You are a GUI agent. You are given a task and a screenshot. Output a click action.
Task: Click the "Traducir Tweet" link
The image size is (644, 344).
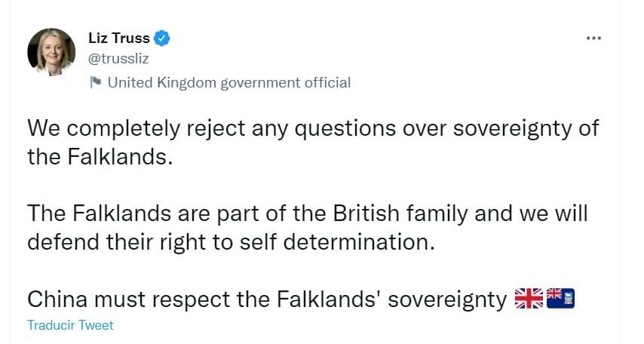click(70, 325)
